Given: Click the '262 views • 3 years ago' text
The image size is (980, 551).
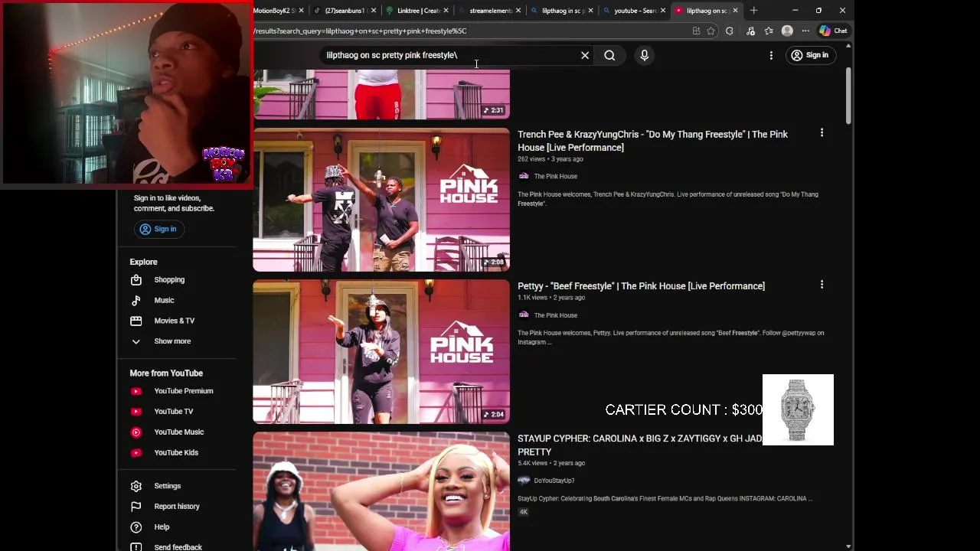Looking at the screenshot, I should point(550,159).
